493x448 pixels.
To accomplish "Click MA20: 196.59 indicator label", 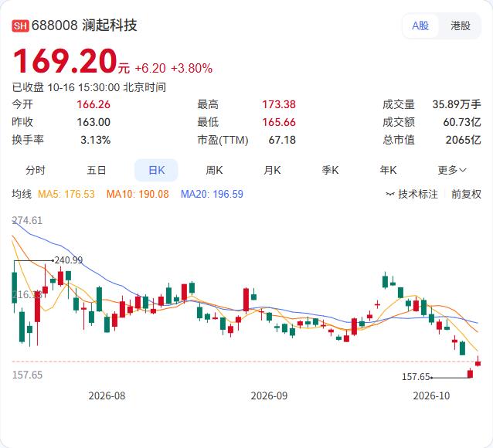I will [212, 194].
